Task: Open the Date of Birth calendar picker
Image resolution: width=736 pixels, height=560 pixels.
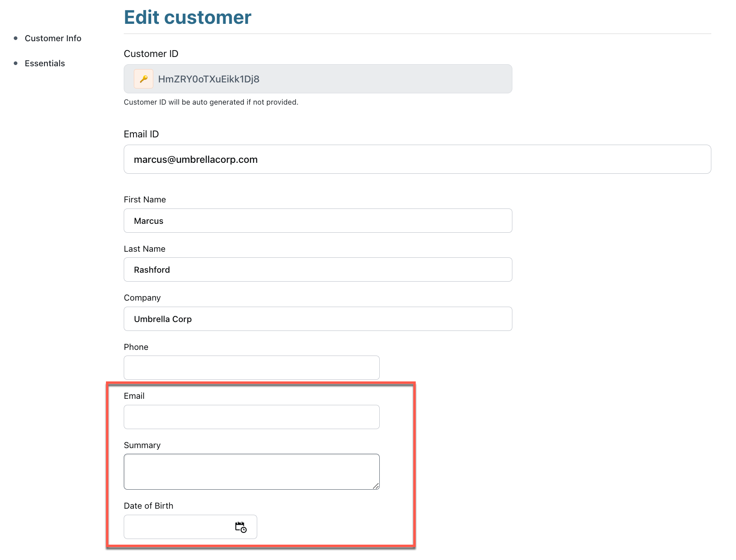Action: [241, 527]
